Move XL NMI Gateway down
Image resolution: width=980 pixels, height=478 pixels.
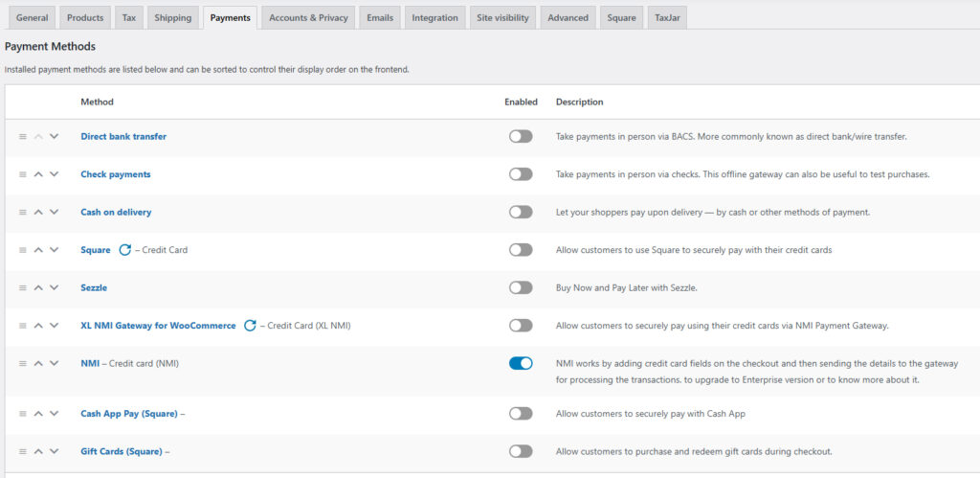pos(54,326)
